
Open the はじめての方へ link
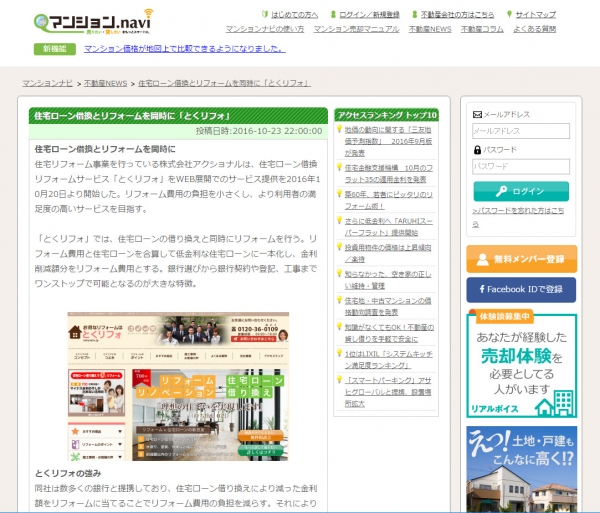(294, 15)
